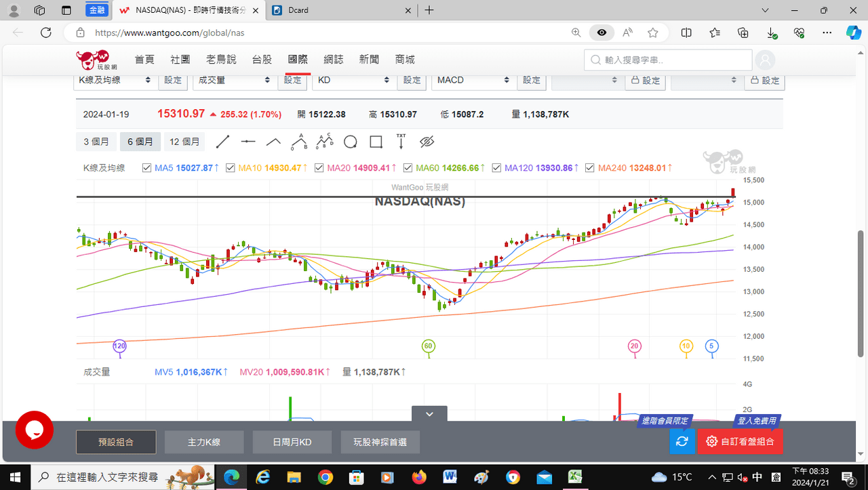Choose the TXT text annotation tool
868x490 pixels.
[401, 141]
